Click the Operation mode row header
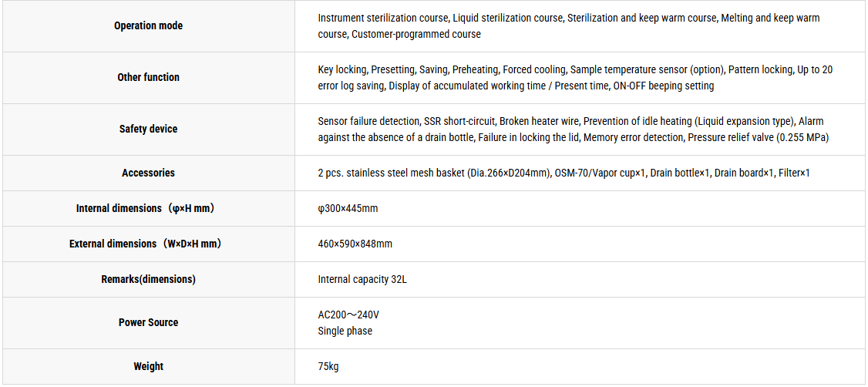Screen dimensions: 868x387 pos(148,26)
